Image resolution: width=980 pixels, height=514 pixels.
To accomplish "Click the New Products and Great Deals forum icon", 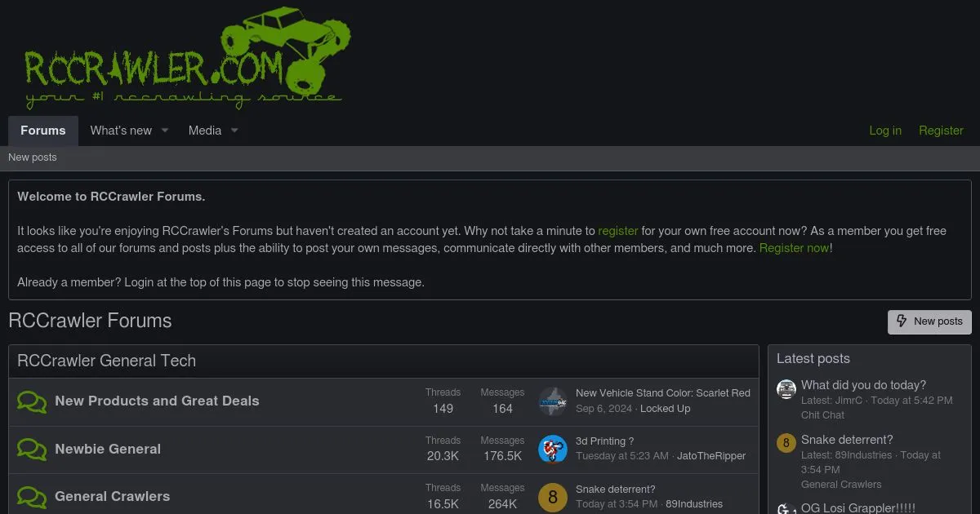I will (32, 401).
